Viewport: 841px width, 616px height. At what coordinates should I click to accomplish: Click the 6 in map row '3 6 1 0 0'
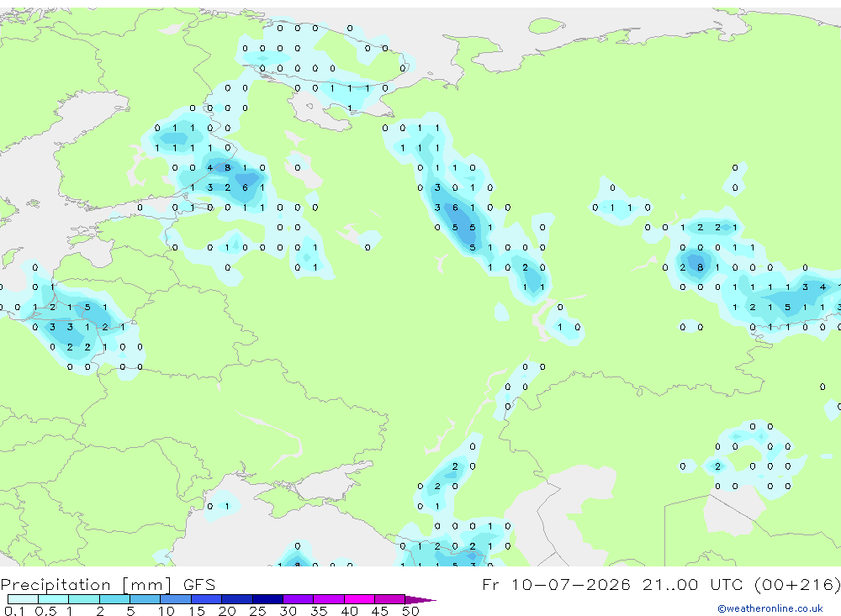click(455, 208)
